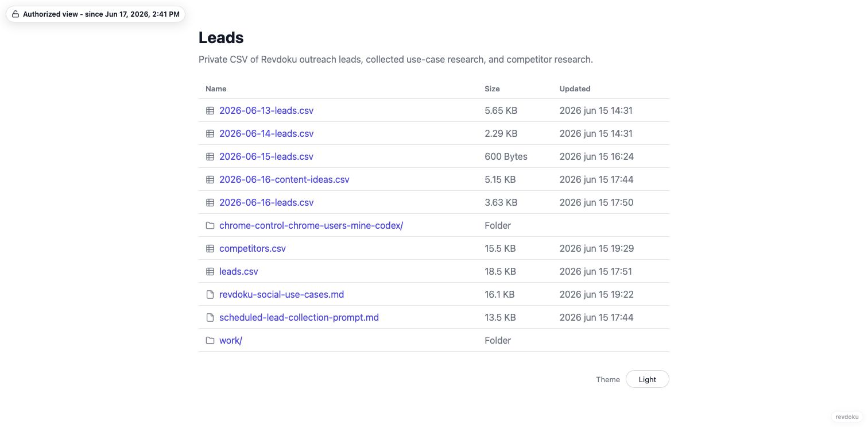Click the 3.63 KB size cell
This screenshot has width=868, height=427.
(501, 202)
